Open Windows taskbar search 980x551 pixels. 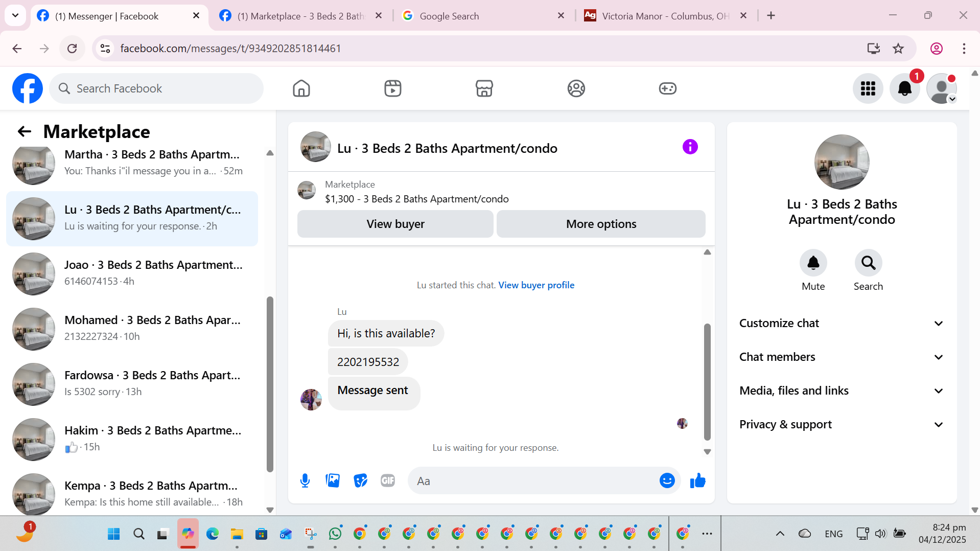138,534
